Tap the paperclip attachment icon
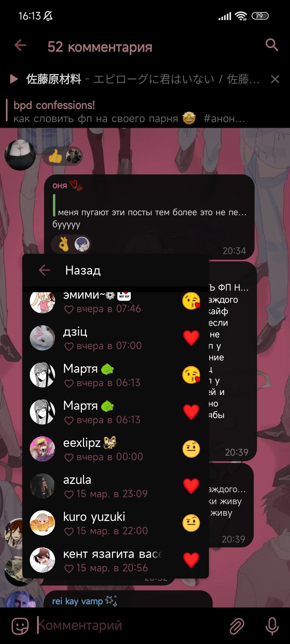The height and width of the screenshot is (644, 290). point(237,626)
